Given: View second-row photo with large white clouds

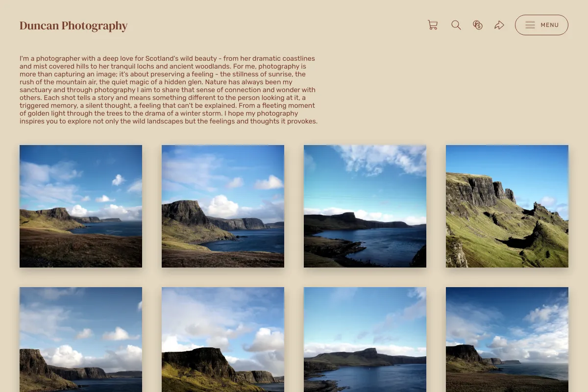Looking at the screenshot, I should (223, 340).
